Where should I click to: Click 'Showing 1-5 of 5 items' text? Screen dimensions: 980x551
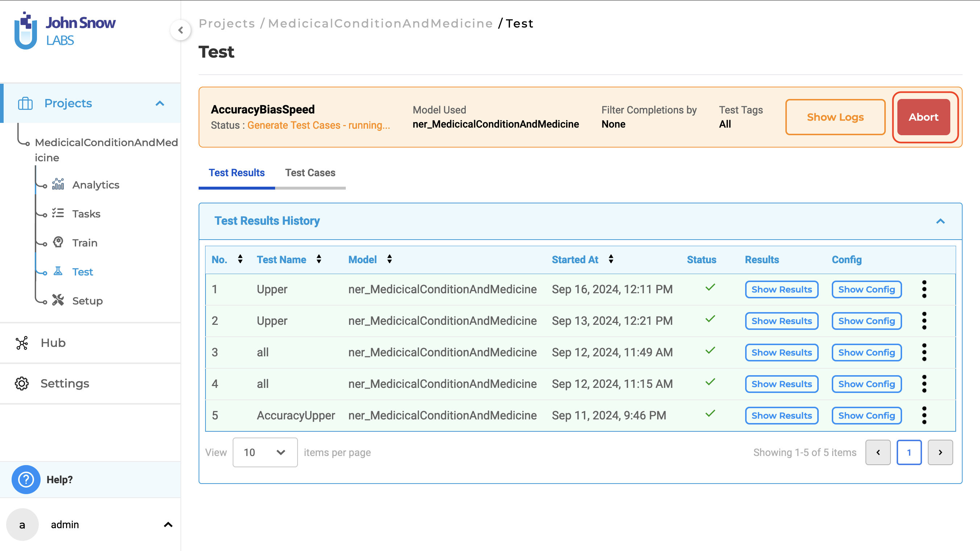[x=805, y=452]
